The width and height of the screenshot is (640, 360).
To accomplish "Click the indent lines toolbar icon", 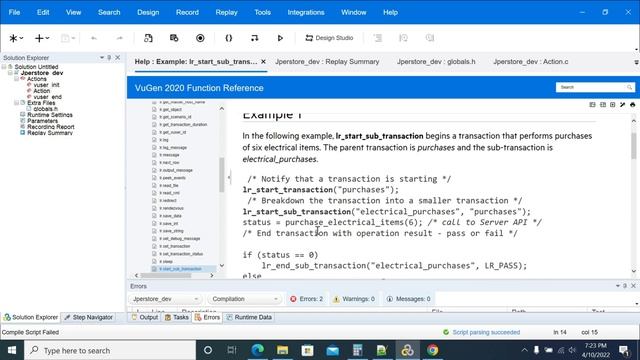I will tap(378, 38).
